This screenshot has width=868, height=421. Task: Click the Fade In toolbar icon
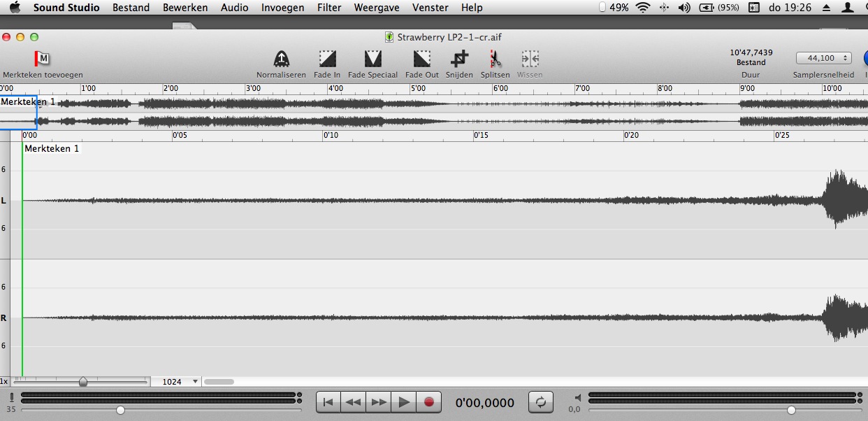[327, 59]
